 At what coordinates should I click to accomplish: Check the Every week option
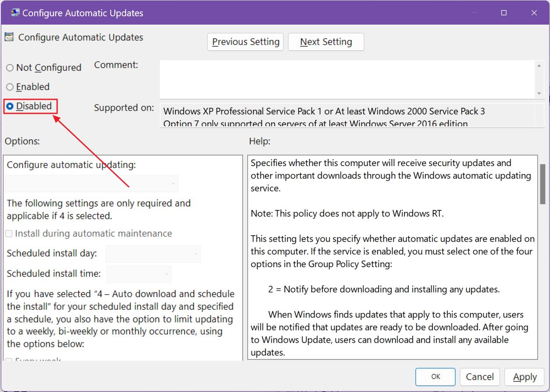click(8, 360)
